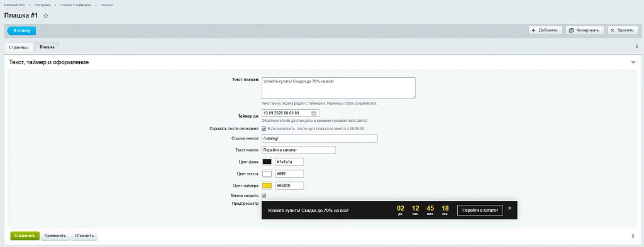Collapse the Текст, таймер и оформление section
Image resolution: width=644 pixels, height=247 pixels.
click(x=633, y=62)
